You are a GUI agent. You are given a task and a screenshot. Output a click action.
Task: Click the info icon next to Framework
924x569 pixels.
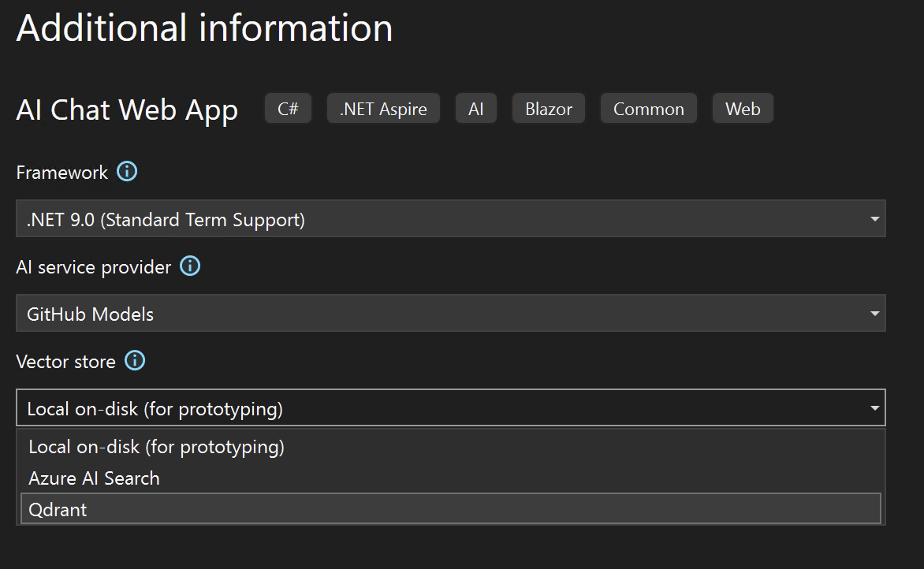coord(127,172)
